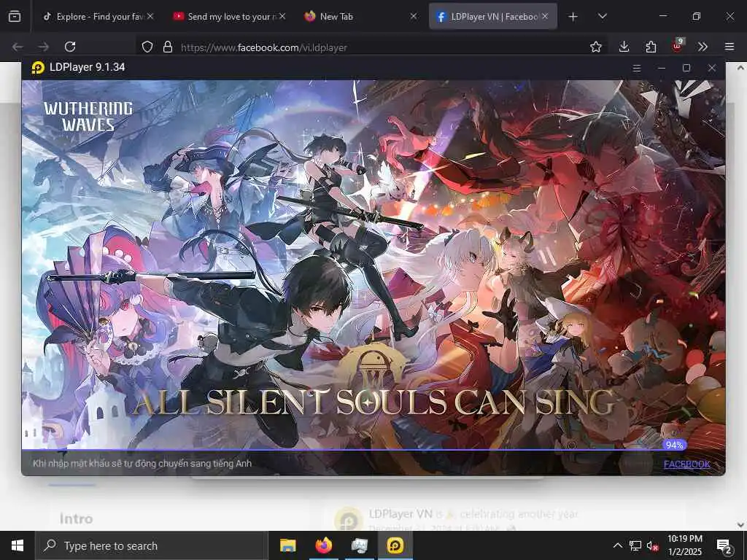747x560 pixels.
Task: Close the LDPlayer 9.1.34 window
Action: [712, 68]
